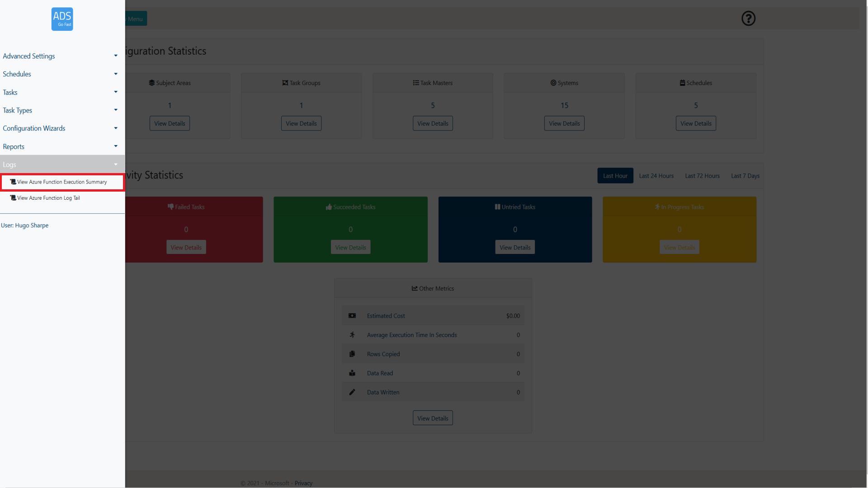This screenshot has width=868, height=488.
Task: Select the Last 7 Days filter
Action: pos(745,176)
